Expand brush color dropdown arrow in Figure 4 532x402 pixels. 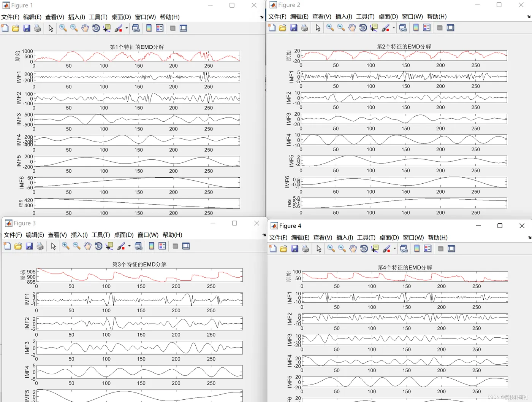coord(395,249)
